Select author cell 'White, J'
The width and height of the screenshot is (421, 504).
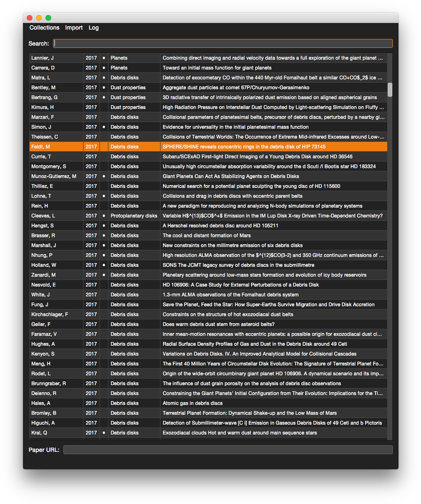tap(56, 295)
